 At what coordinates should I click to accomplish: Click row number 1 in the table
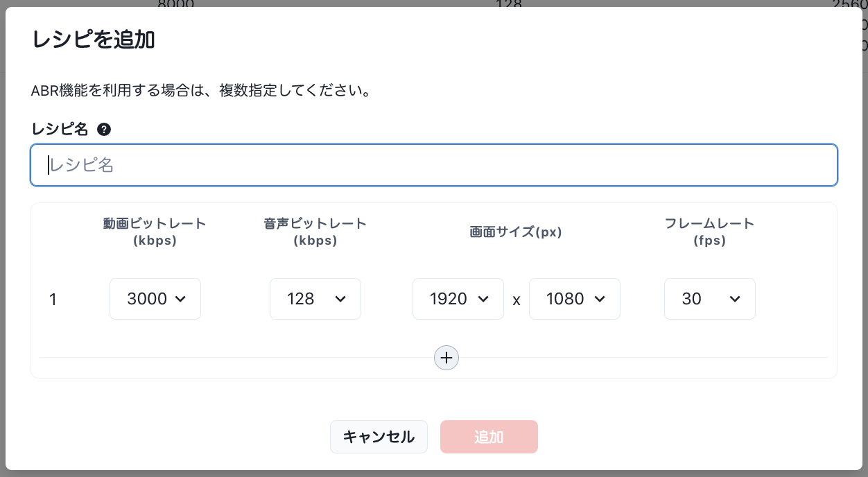click(53, 300)
